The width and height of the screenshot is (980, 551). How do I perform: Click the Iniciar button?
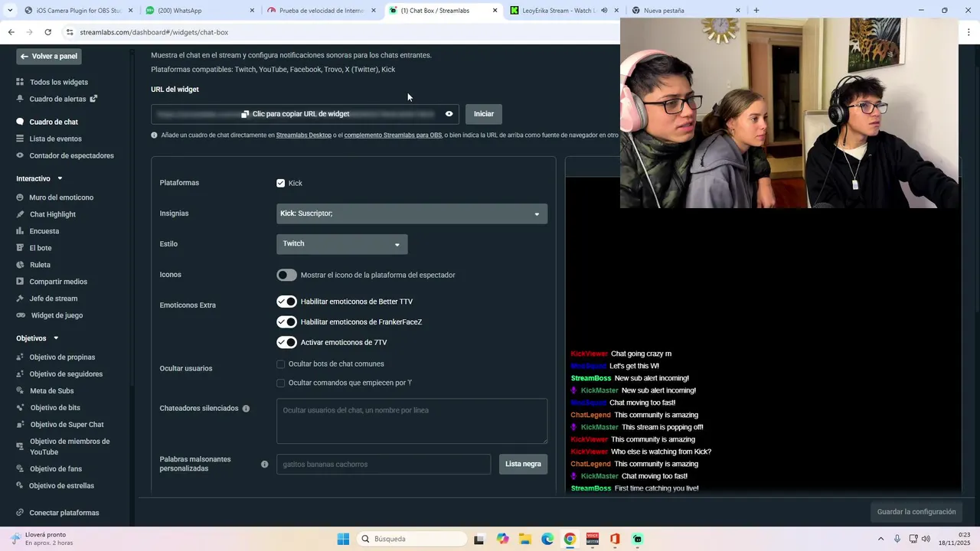click(x=484, y=114)
